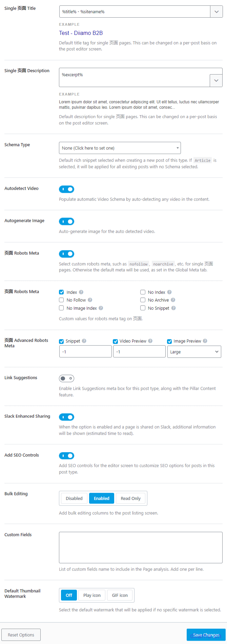Click help icon next to No Index
Screen dimensions: 227x644
(x=169, y=292)
